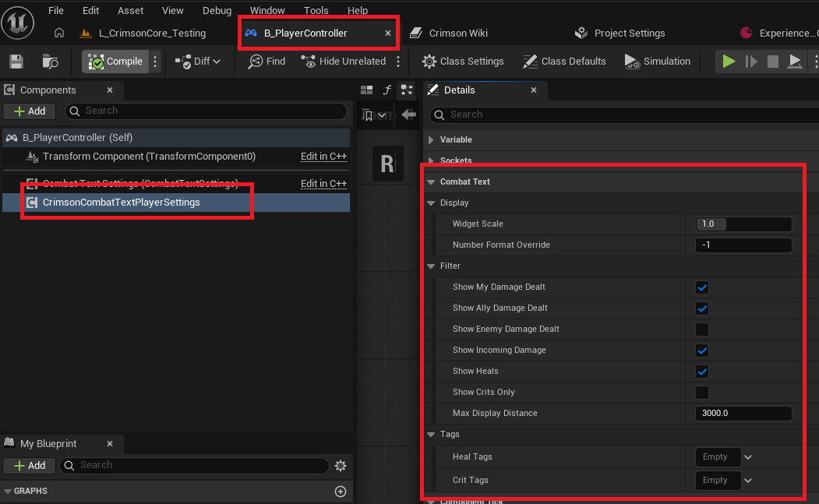Open the Debug menu
Image resolution: width=819 pixels, height=504 pixels.
tap(217, 10)
